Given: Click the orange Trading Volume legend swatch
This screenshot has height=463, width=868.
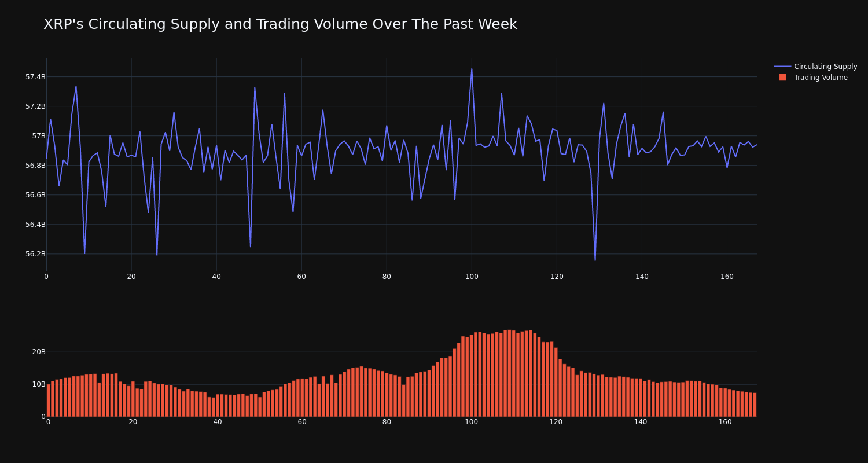Looking at the screenshot, I should coord(782,78).
